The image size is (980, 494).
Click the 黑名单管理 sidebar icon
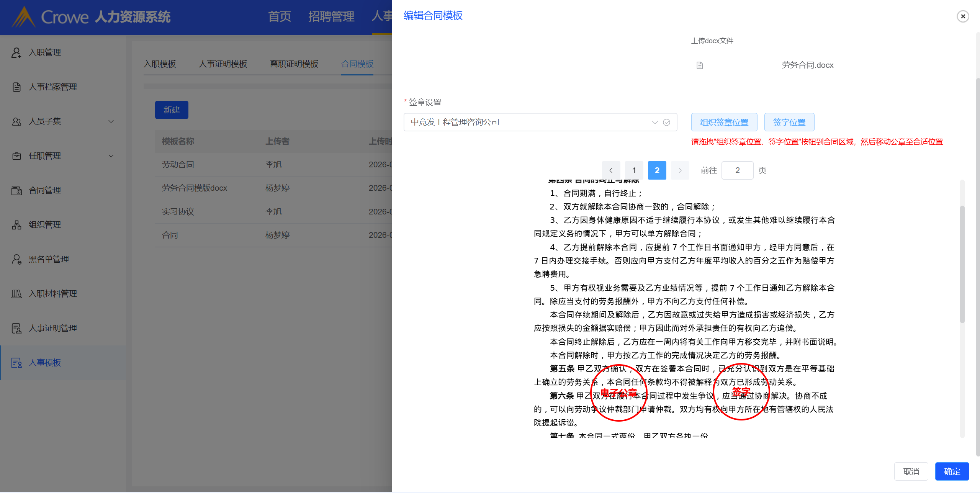pos(16,259)
